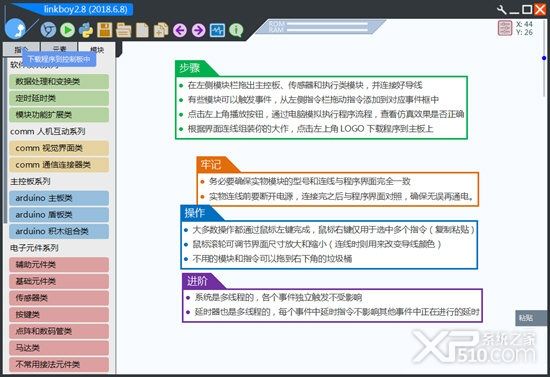Screen dimensions: 550x377
Task: Open arduino 积木组合类 category
Action: tap(59, 231)
